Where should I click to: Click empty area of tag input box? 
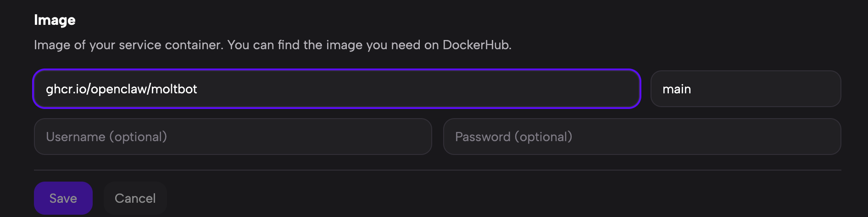tap(780, 89)
